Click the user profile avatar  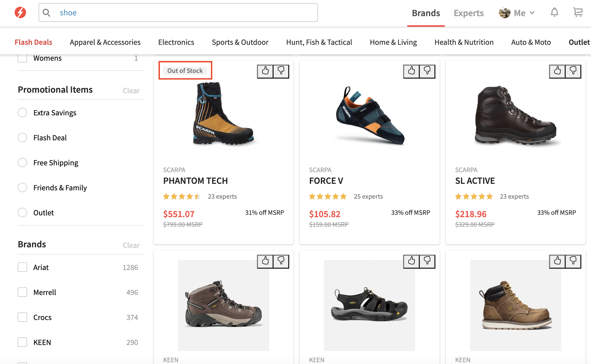(x=504, y=13)
